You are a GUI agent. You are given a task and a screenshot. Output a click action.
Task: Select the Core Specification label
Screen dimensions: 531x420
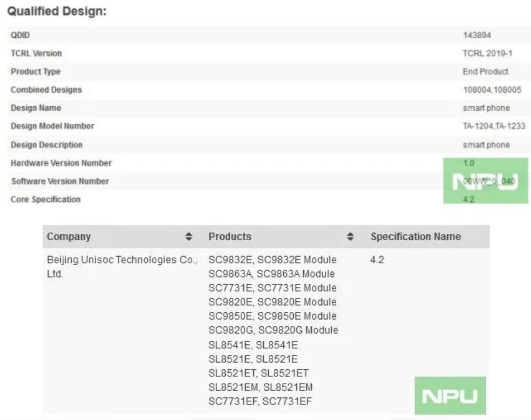point(46,199)
